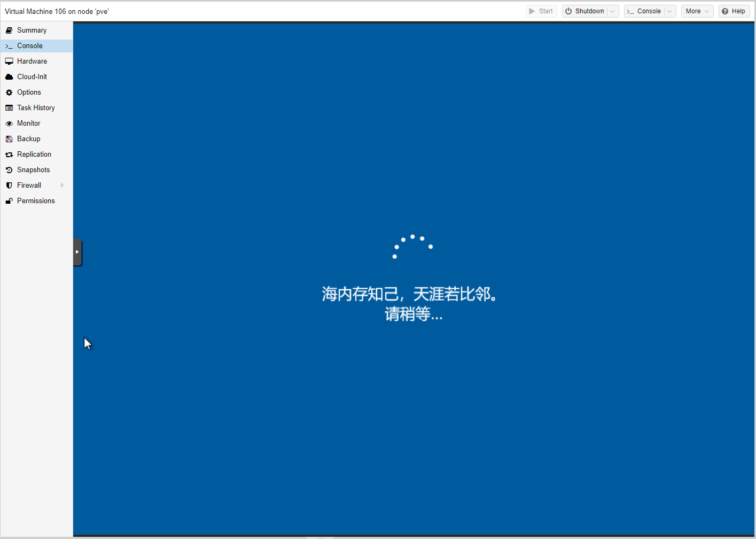Expand the Firewall submenu arrow
The height and width of the screenshot is (539, 756).
[63, 186]
